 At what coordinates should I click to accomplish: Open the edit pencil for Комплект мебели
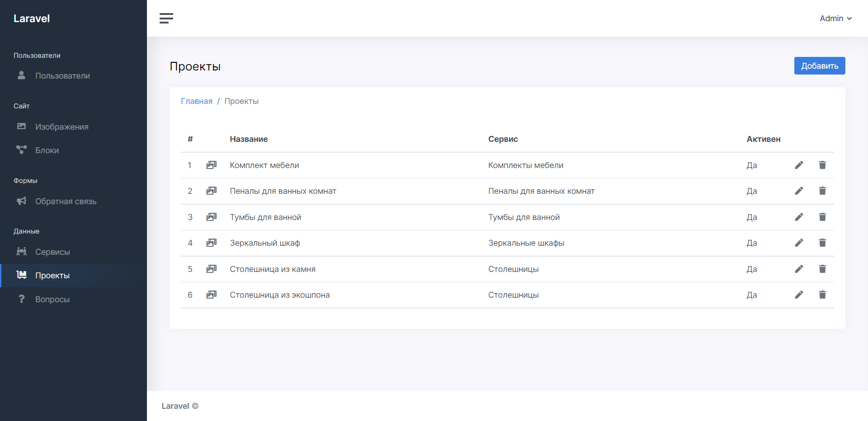pos(799,165)
